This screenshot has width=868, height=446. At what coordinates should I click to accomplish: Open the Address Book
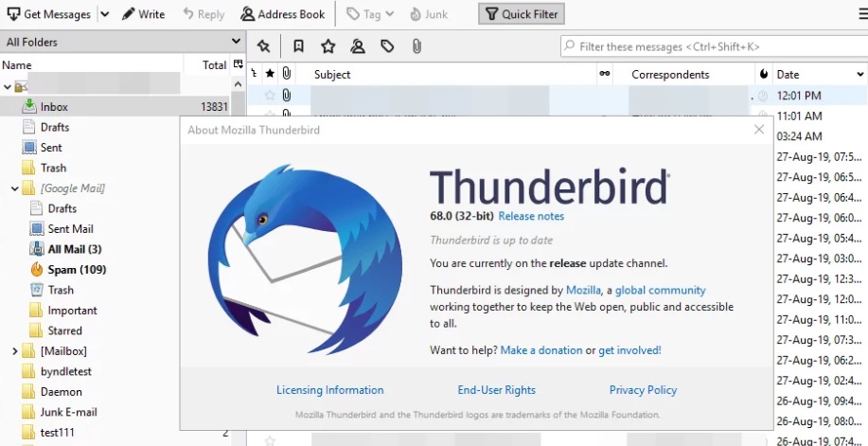point(283,14)
